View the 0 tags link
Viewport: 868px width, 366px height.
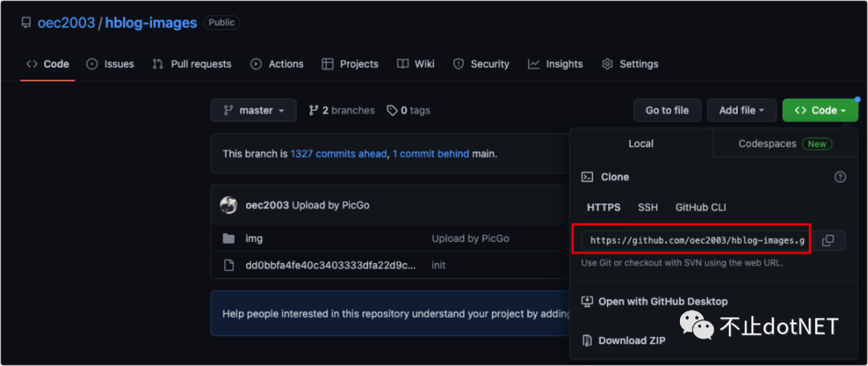click(408, 111)
